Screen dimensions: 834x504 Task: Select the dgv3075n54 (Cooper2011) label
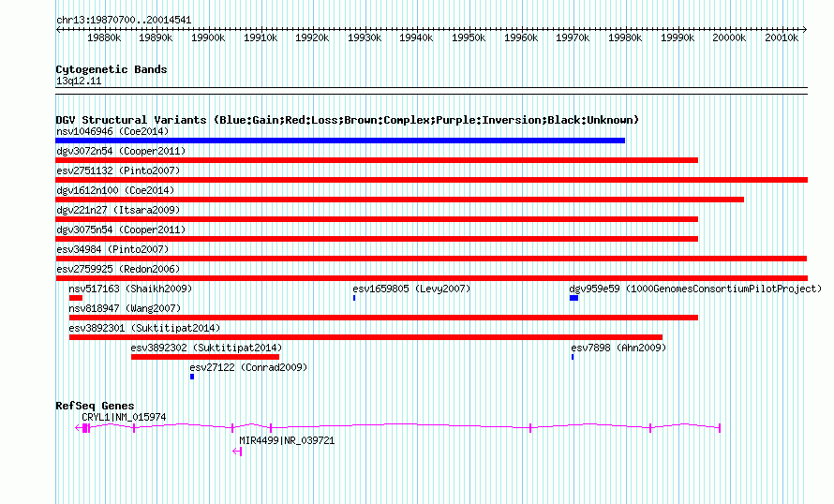[x=121, y=230]
